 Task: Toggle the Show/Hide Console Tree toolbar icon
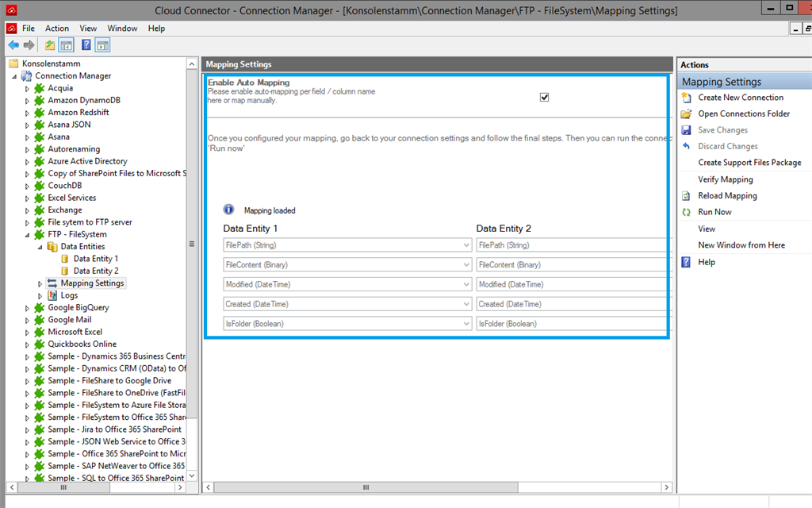tap(67, 45)
